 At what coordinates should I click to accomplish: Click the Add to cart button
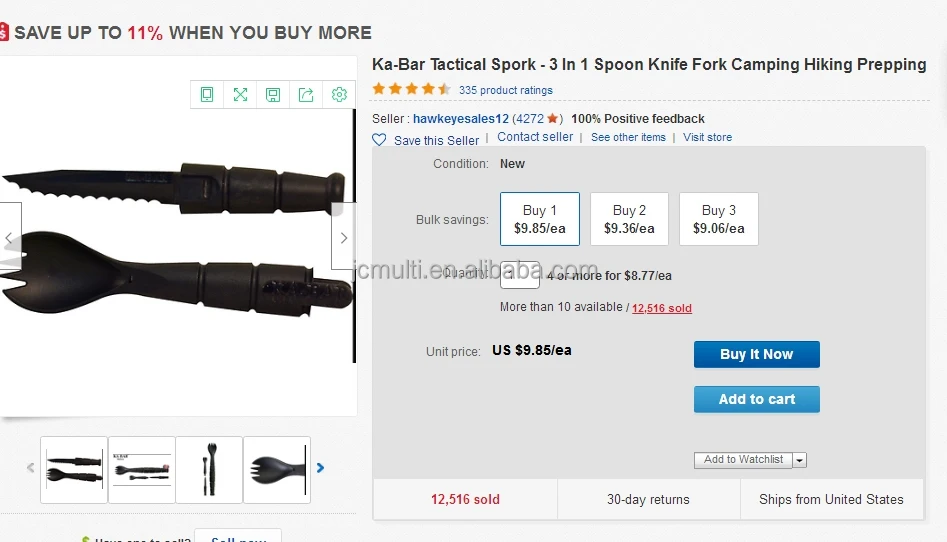(756, 399)
